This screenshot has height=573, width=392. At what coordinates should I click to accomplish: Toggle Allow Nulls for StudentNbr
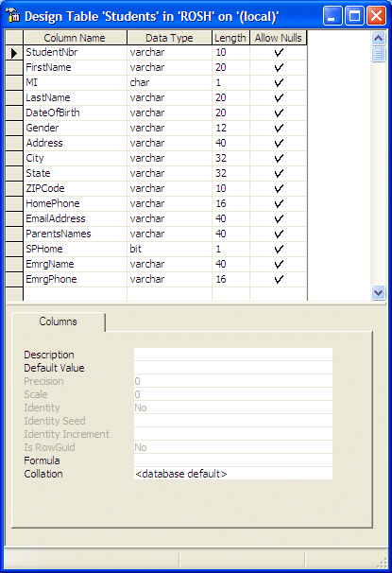279,53
